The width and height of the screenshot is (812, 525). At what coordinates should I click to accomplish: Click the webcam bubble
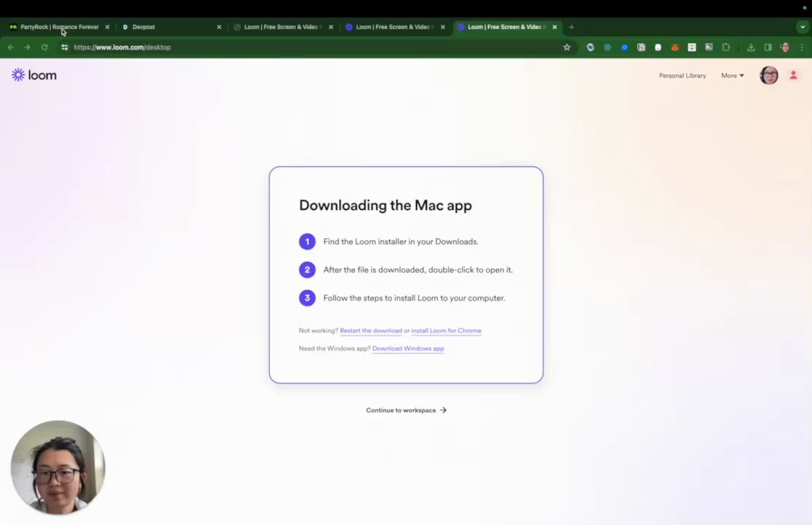pyautogui.click(x=58, y=467)
